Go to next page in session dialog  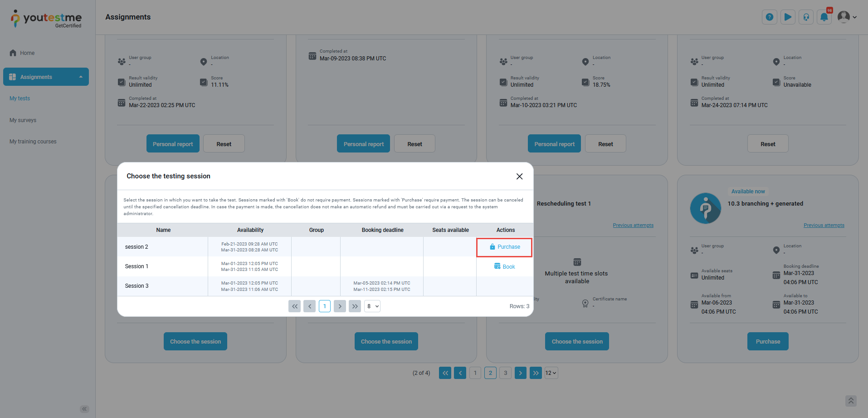tap(340, 306)
